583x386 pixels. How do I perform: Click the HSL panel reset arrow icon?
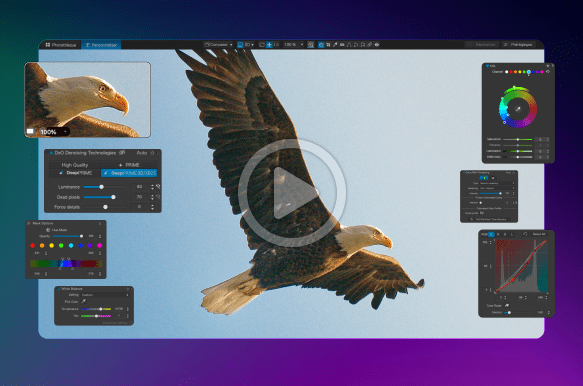click(548, 71)
